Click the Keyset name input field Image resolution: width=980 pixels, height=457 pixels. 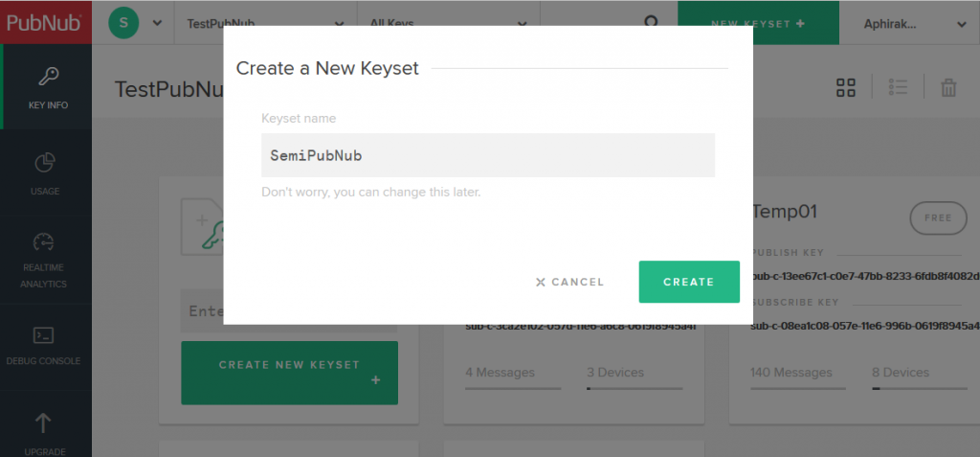pos(487,155)
